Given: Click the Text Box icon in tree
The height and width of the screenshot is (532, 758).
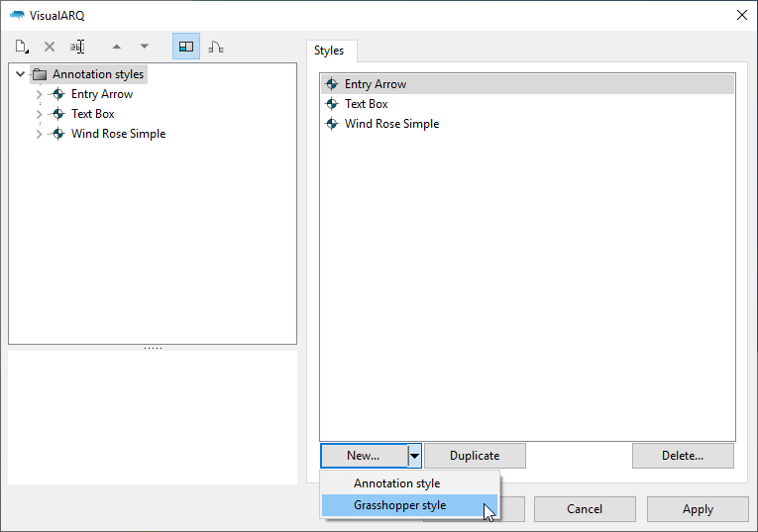Looking at the screenshot, I should (58, 114).
